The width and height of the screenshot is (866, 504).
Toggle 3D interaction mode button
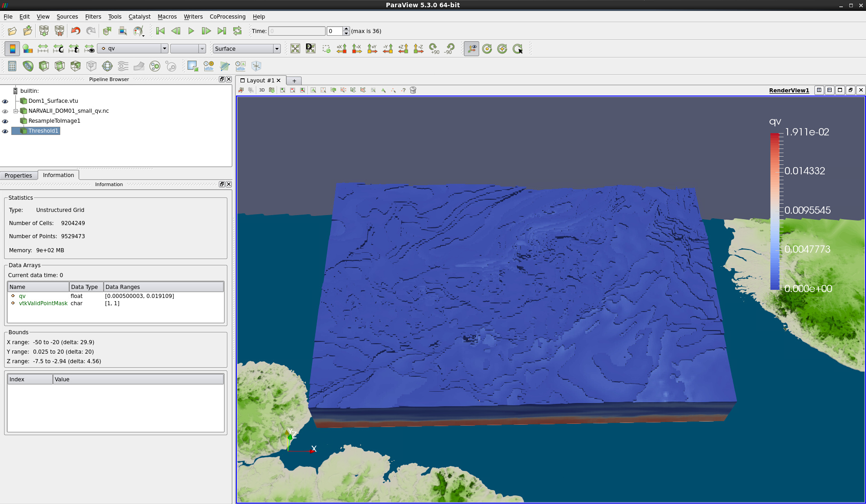[262, 90]
